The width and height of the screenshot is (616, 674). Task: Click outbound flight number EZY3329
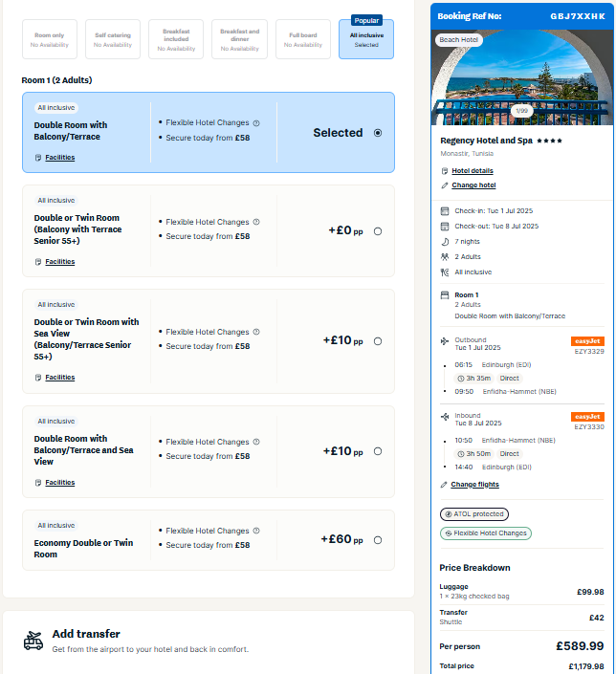click(589, 351)
